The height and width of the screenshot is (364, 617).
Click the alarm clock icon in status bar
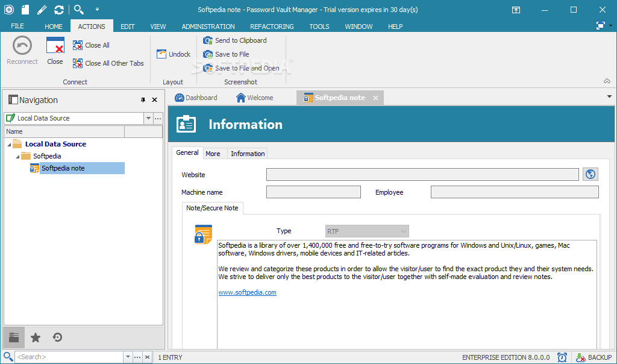point(562,357)
